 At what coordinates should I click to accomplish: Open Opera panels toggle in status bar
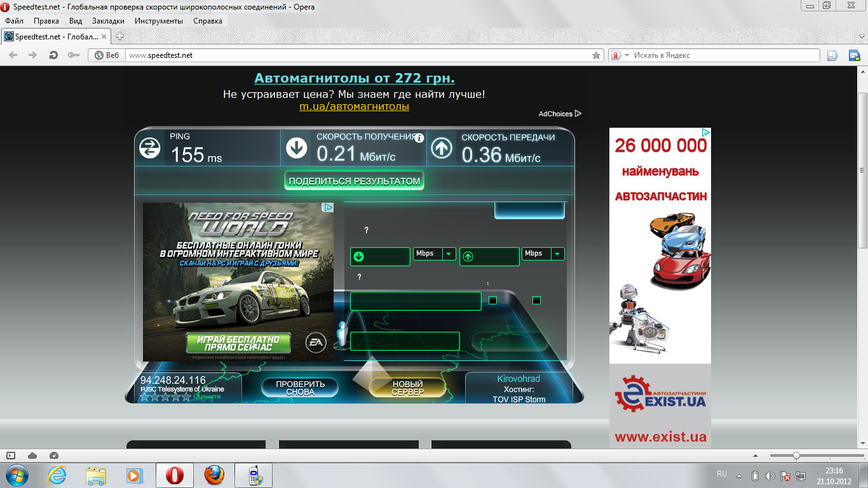tap(11, 456)
